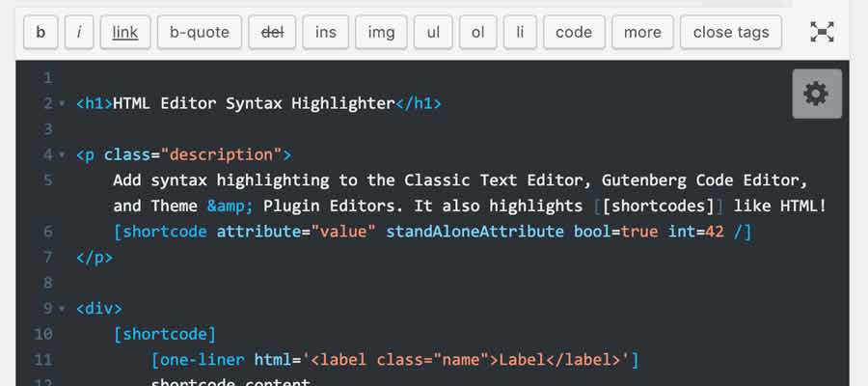Image resolution: width=868 pixels, height=386 pixels.
Task: Click the ins tag button
Action: coord(325,32)
